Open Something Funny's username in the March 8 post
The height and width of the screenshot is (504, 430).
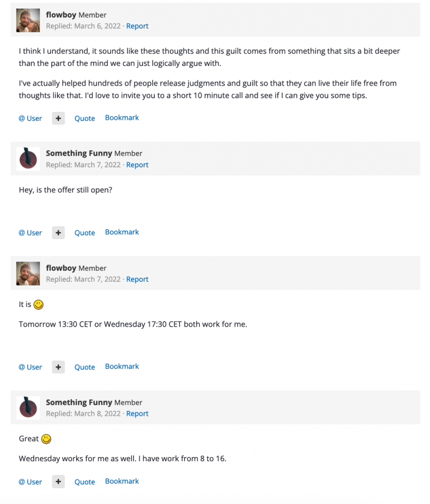click(x=79, y=402)
